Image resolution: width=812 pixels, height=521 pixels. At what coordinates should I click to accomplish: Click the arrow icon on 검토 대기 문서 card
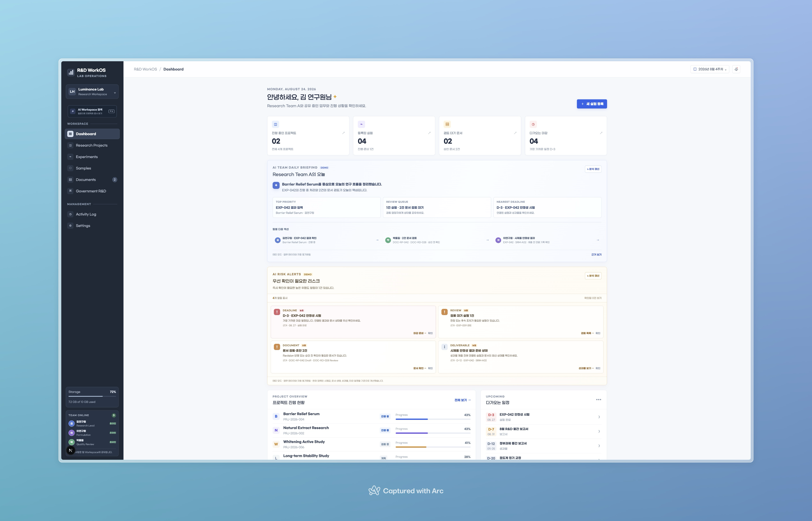click(x=515, y=133)
